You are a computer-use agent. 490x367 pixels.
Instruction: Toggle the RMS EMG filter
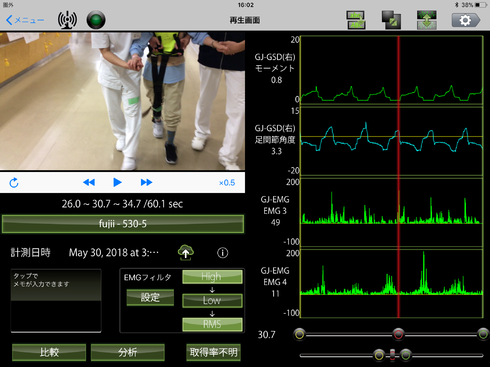(x=212, y=324)
